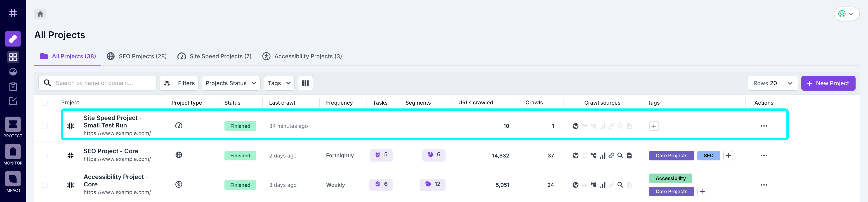Go to home via breadcrumb icon
The height and width of the screenshot is (202, 868).
pos(40,14)
